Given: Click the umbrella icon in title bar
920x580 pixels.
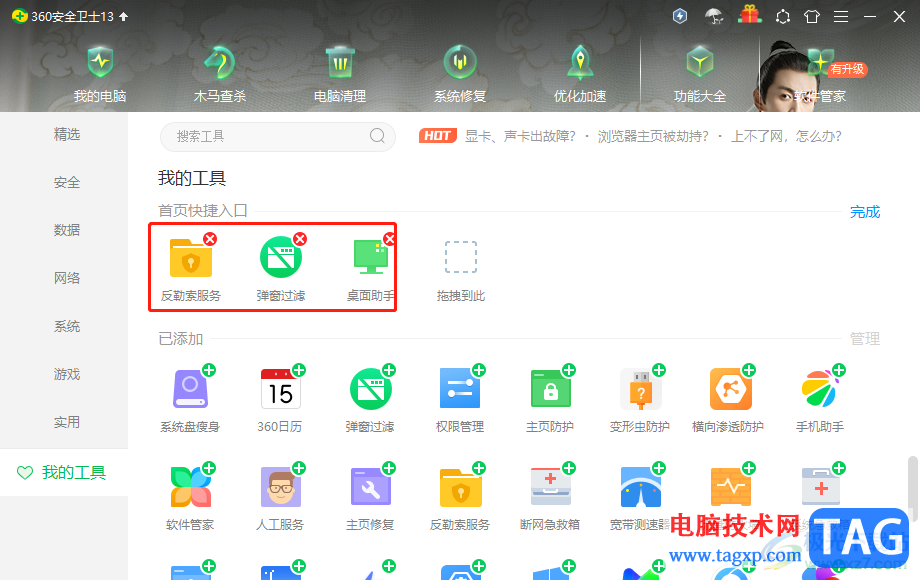Looking at the screenshot, I should 713,16.
